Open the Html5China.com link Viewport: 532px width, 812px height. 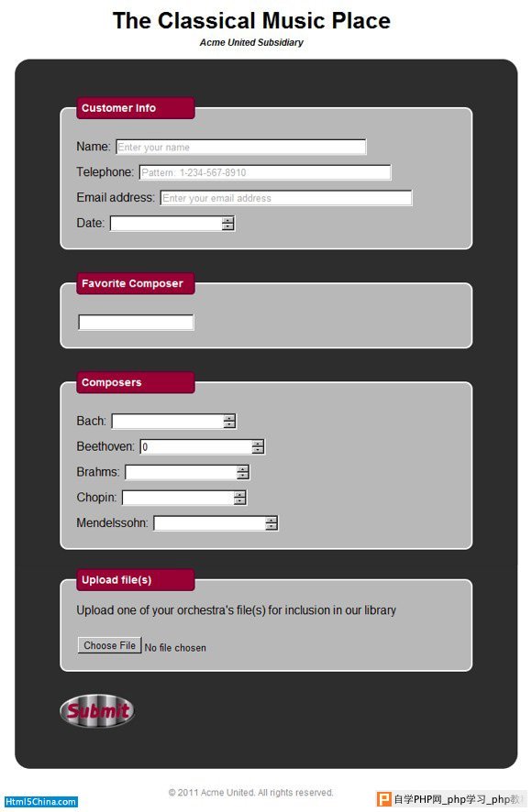[41, 802]
